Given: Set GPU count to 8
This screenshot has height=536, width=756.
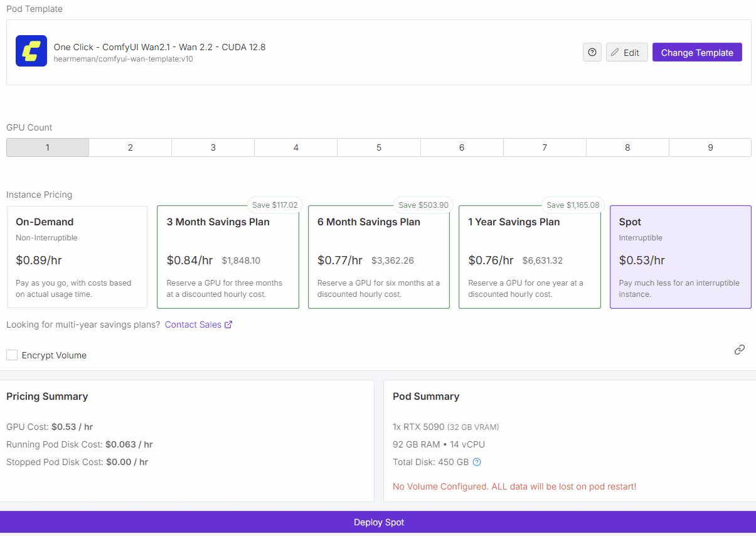Looking at the screenshot, I should click(627, 147).
